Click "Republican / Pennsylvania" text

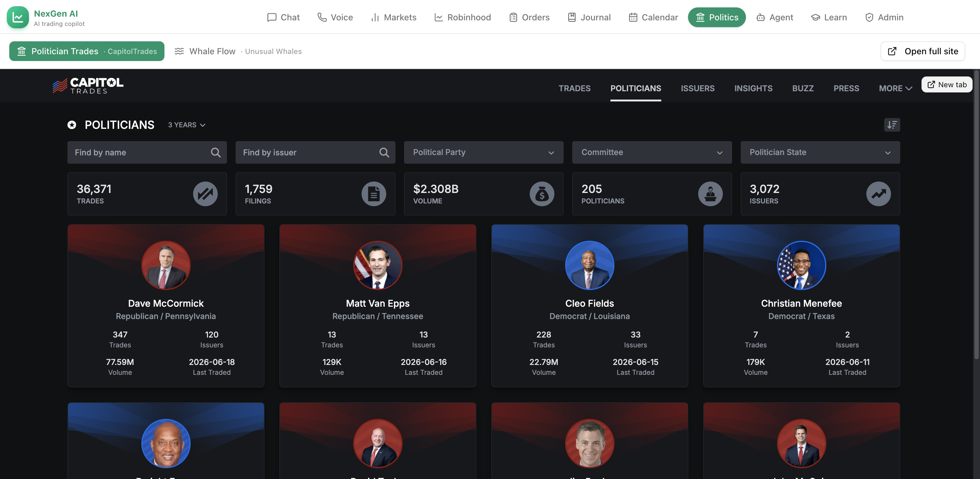[x=166, y=316]
